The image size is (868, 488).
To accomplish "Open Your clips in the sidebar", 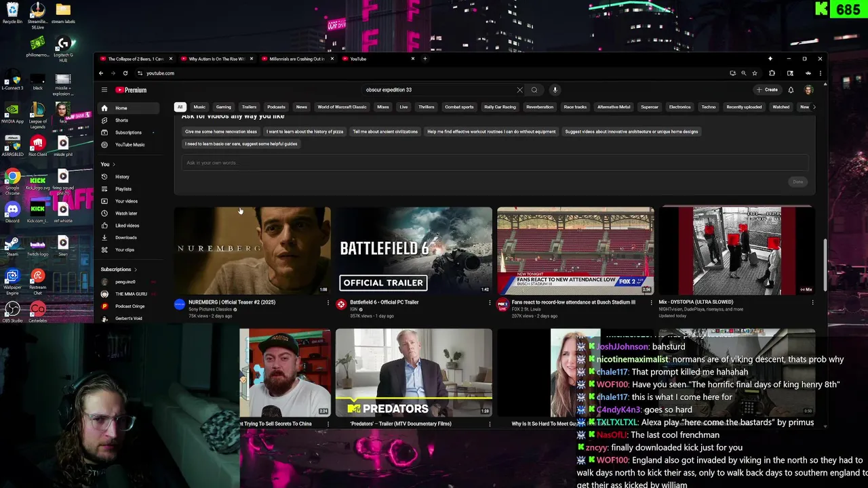I will tap(129, 249).
